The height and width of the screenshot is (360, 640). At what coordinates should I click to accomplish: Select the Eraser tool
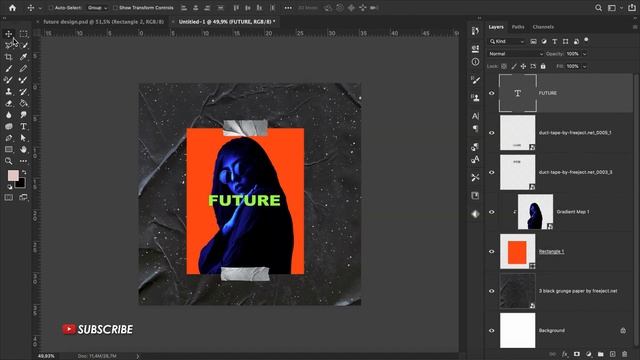(x=9, y=103)
